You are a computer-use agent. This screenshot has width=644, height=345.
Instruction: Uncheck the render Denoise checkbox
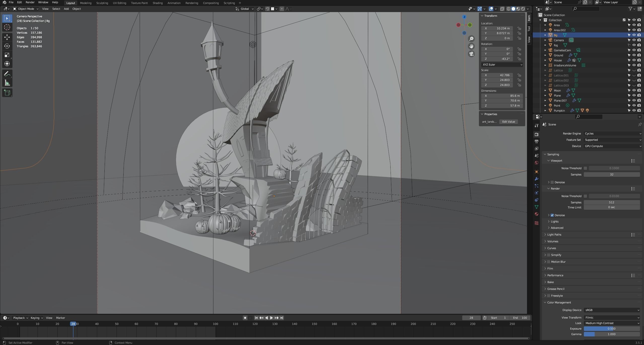(x=552, y=215)
